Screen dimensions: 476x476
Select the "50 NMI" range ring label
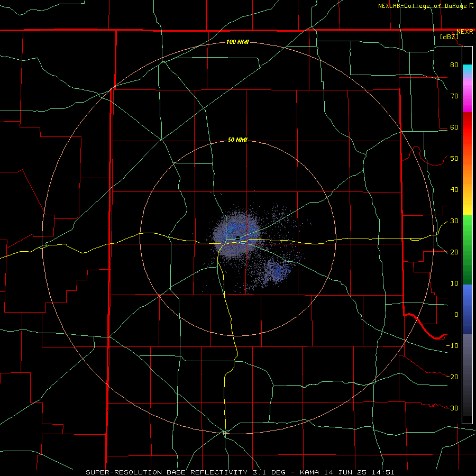coord(237,140)
